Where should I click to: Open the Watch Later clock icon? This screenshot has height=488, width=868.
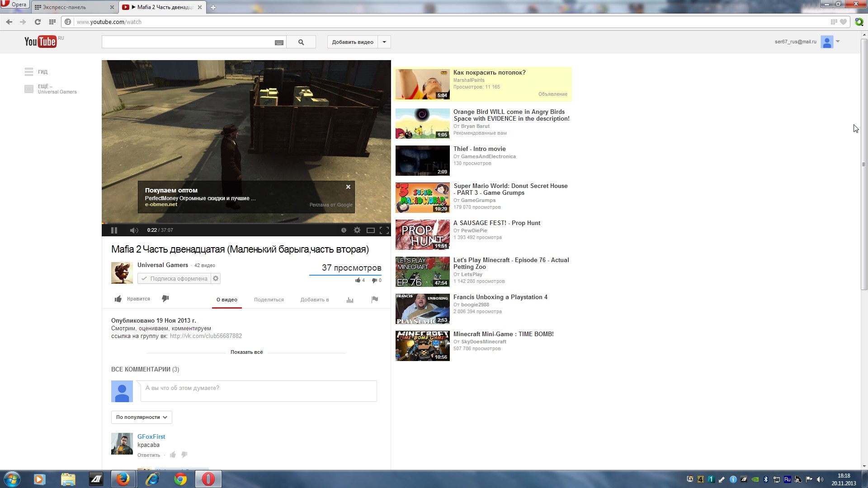344,230
